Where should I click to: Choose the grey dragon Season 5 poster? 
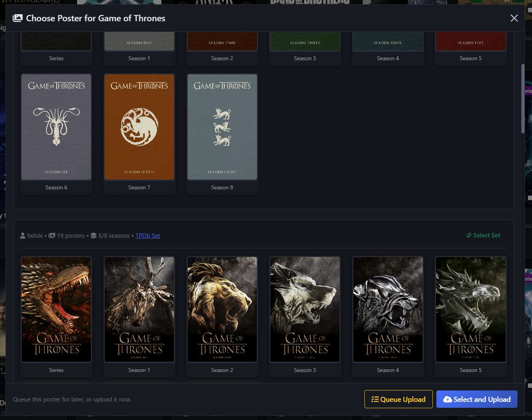click(471, 309)
